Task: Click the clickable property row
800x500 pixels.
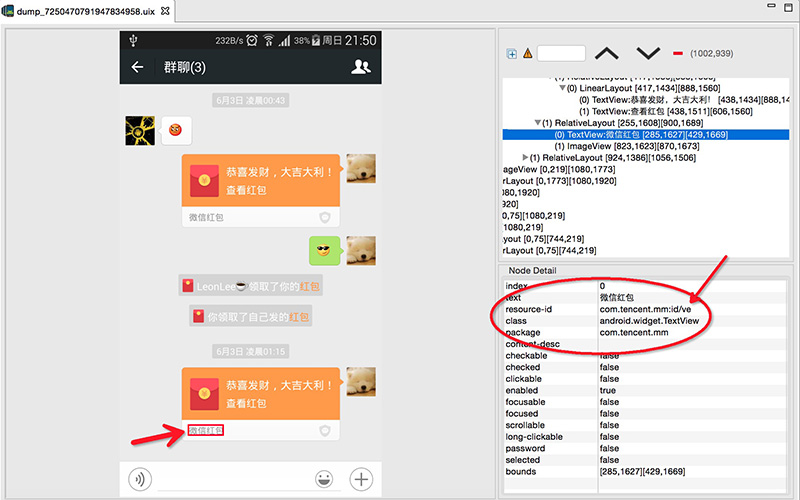Action: [x=645, y=379]
